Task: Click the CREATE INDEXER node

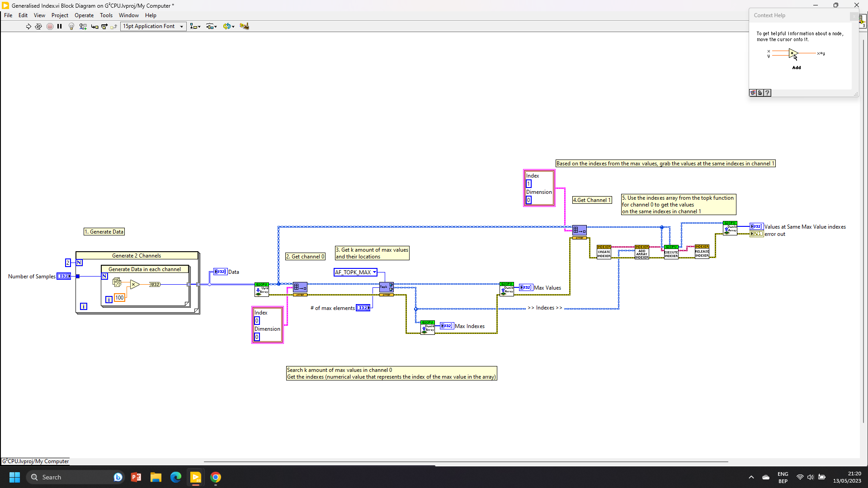Action: (x=604, y=252)
